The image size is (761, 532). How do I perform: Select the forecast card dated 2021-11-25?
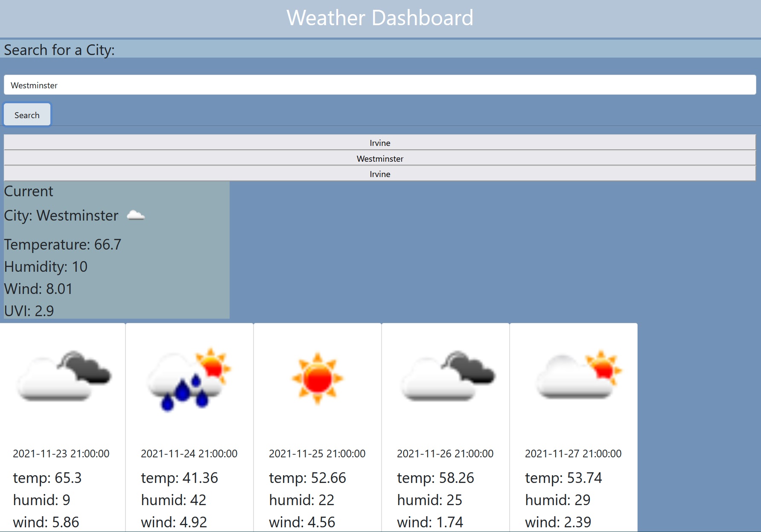[317, 427]
